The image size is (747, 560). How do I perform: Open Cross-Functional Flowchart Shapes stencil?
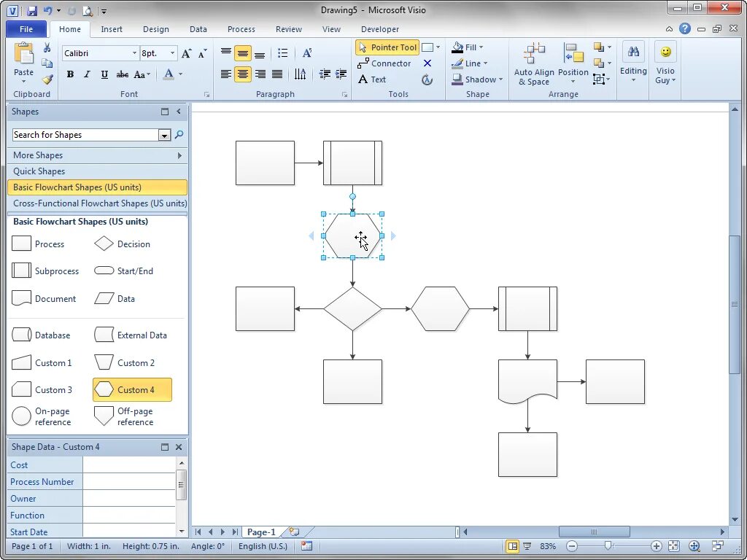(97, 203)
